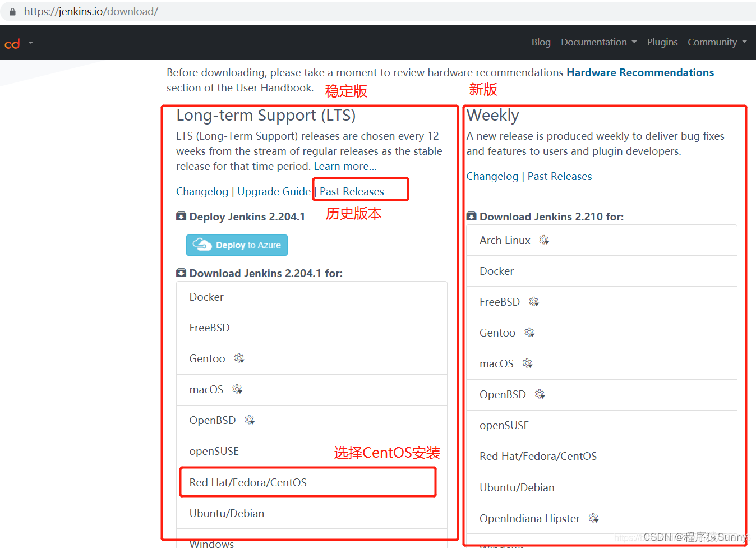This screenshot has width=756, height=548.
Task: Click gear icon next to LTS OpenBSD
Action: pos(250,420)
